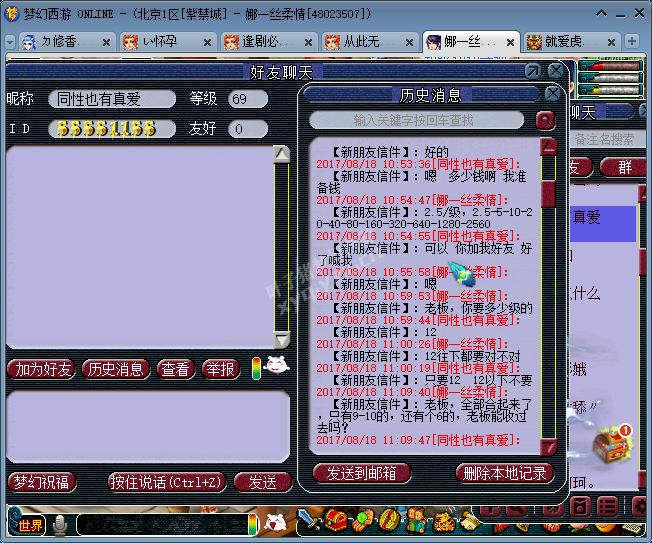Click 举报 report button

pyautogui.click(x=221, y=369)
